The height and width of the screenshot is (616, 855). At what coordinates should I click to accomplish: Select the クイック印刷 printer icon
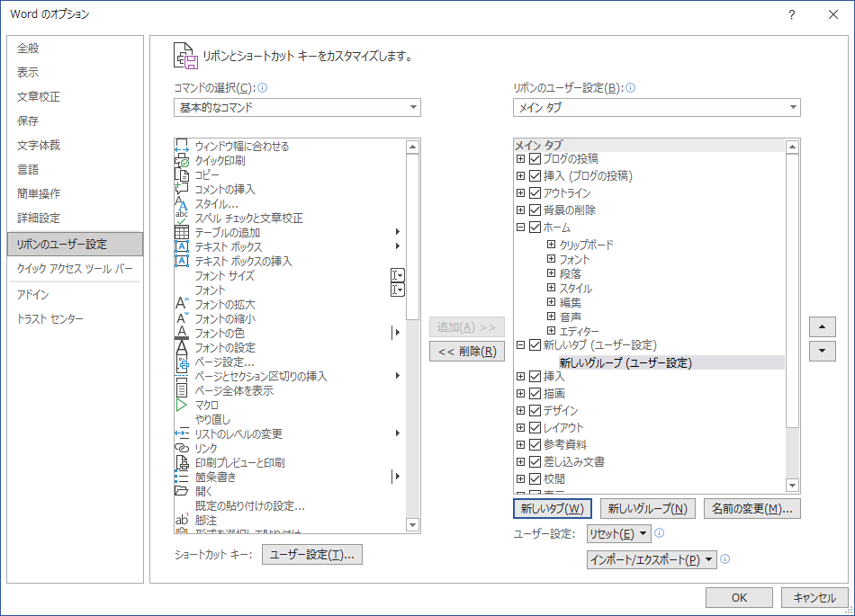pos(182,161)
